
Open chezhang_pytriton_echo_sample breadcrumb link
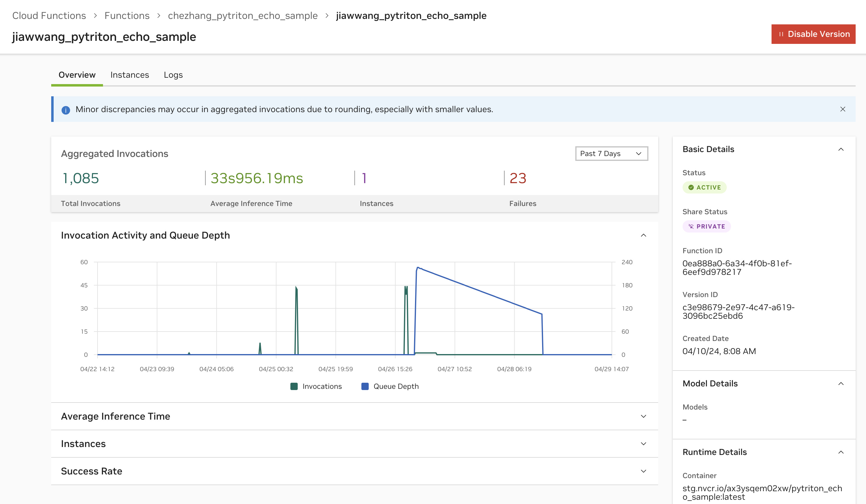coord(243,16)
